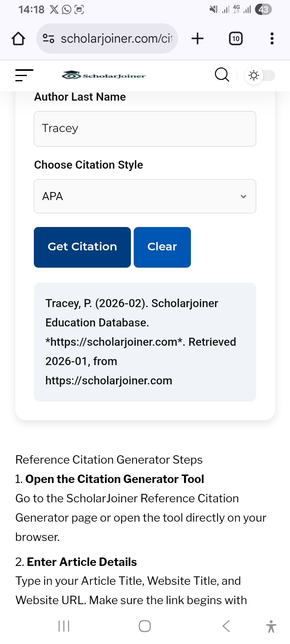Tap the accessibility icon in navigation bar

[x=270, y=626]
